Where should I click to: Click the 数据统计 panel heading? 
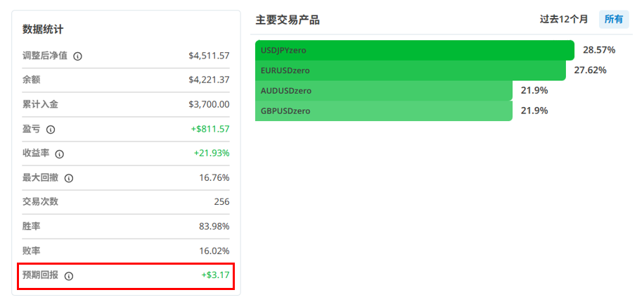point(43,30)
